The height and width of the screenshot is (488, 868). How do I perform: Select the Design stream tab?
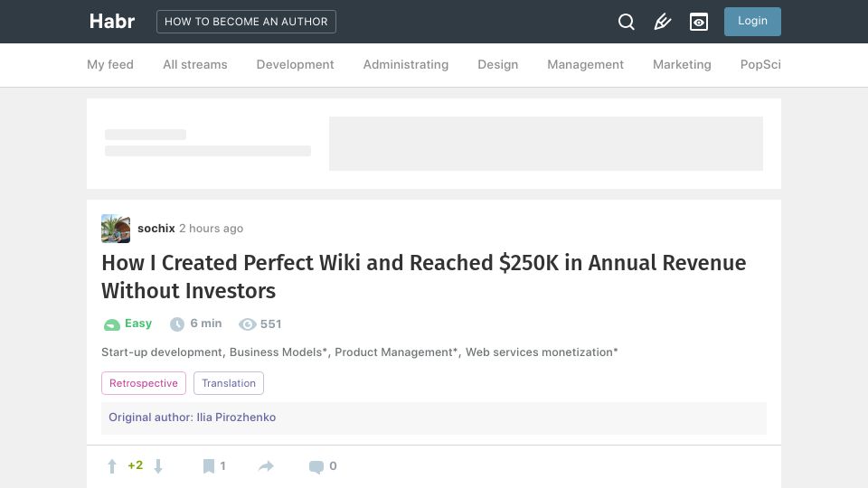pyautogui.click(x=497, y=65)
